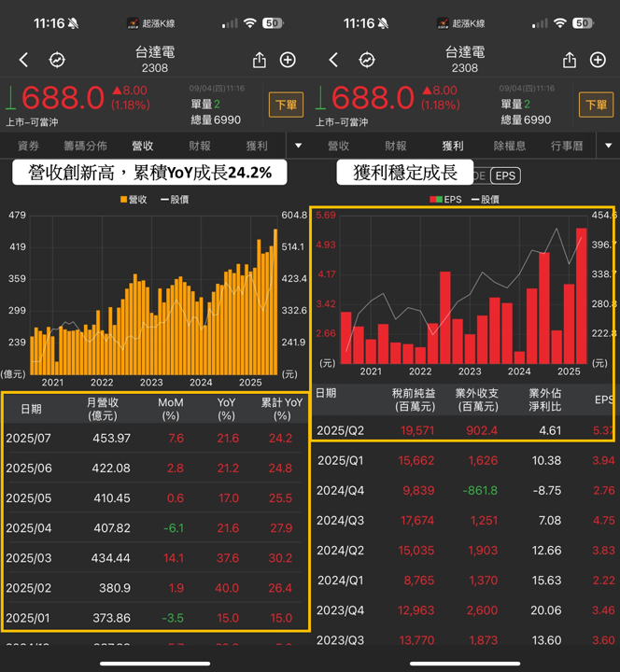Tap 月營收 column header
The image size is (620, 672).
pyautogui.click(x=103, y=409)
